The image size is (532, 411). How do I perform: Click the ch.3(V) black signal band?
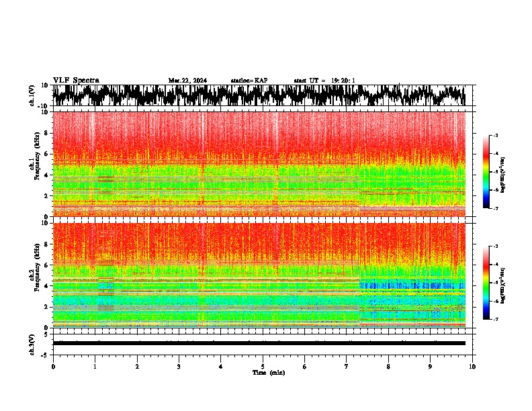click(x=259, y=343)
